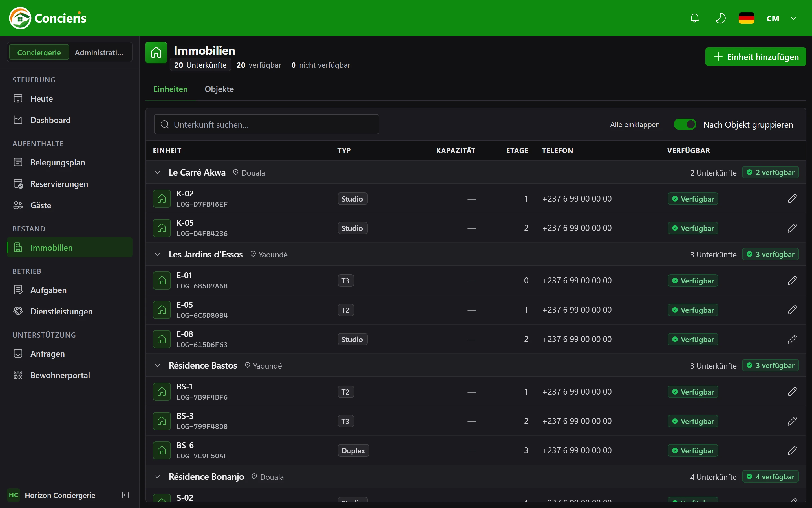Toggle dark mode moon icon

coord(720,18)
